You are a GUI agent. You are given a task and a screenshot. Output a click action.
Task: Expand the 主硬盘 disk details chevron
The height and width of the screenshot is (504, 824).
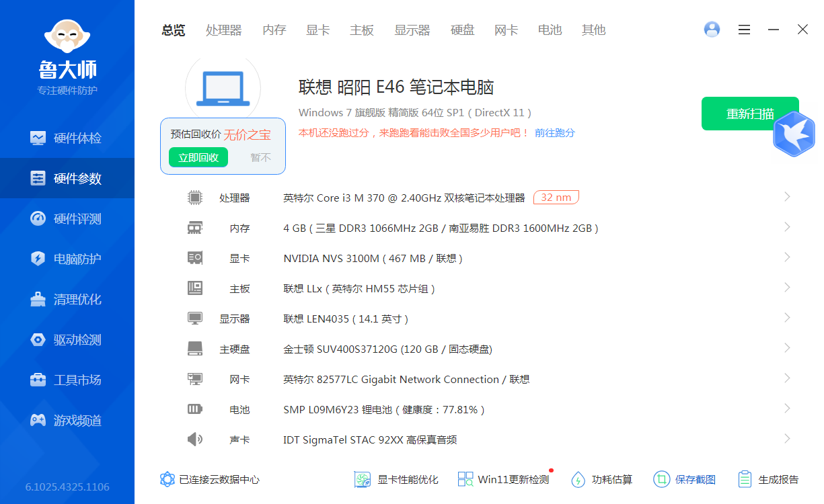coord(787,348)
